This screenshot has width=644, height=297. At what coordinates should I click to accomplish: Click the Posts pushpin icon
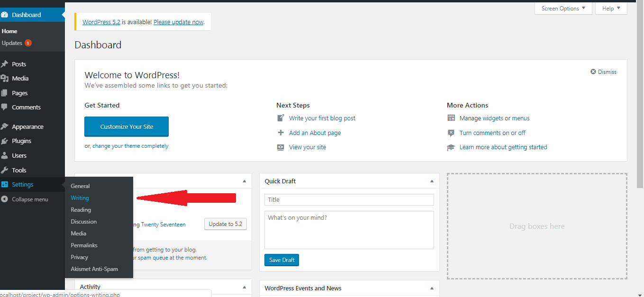4,64
